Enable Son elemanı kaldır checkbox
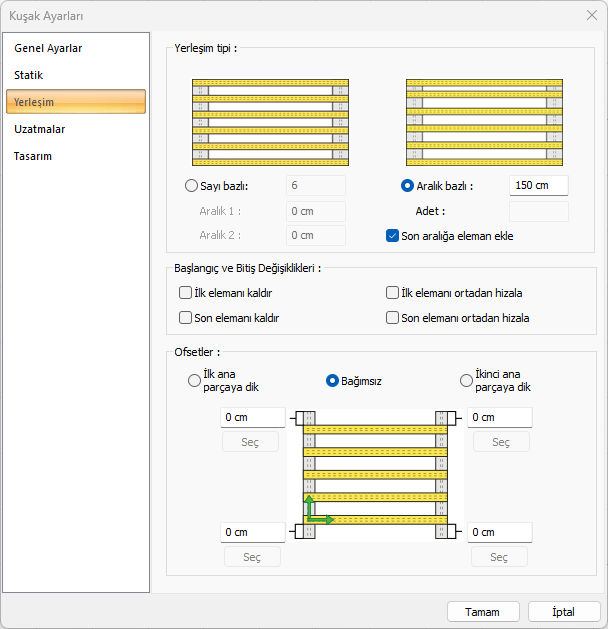Viewport: 608px width, 629px height. pyautogui.click(x=185, y=318)
